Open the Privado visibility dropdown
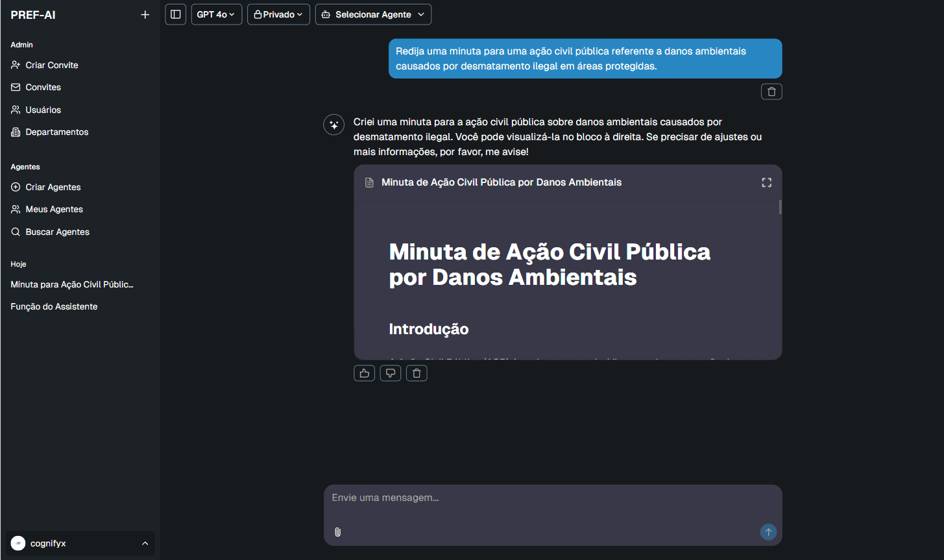 pos(278,14)
